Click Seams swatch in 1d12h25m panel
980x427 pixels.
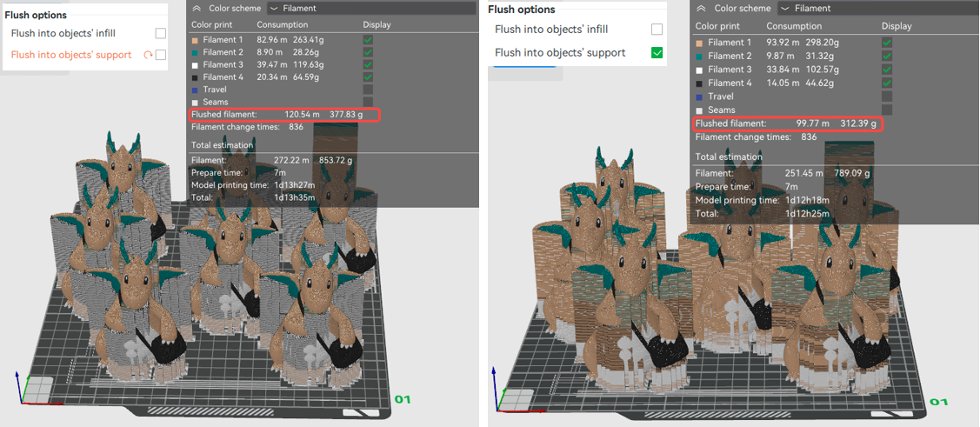(x=699, y=110)
